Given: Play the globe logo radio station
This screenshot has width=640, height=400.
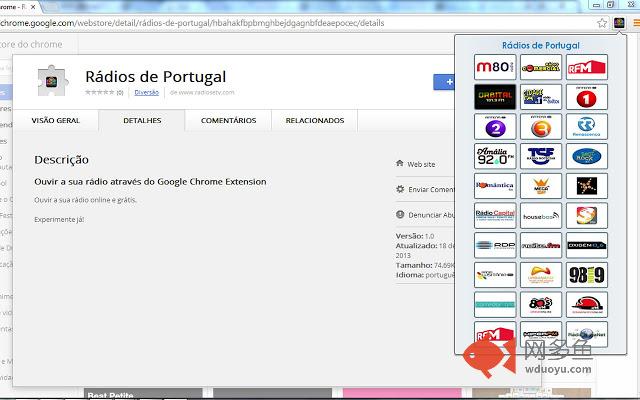Looking at the screenshot, I should pos(587,334).
